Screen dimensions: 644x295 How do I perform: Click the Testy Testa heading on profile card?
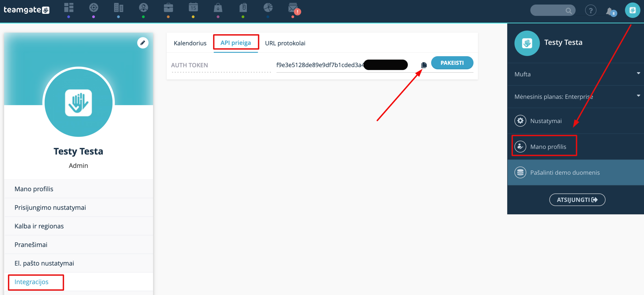coord(78,151)
